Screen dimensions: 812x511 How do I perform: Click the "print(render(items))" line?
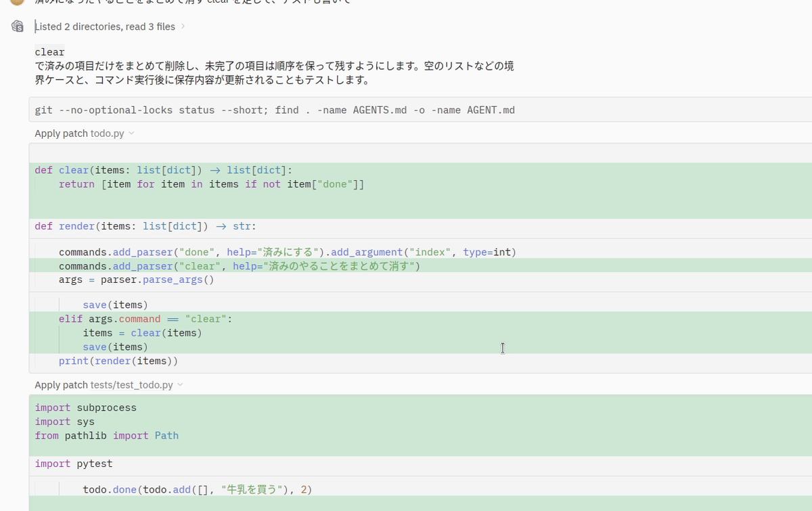[118, 361]
